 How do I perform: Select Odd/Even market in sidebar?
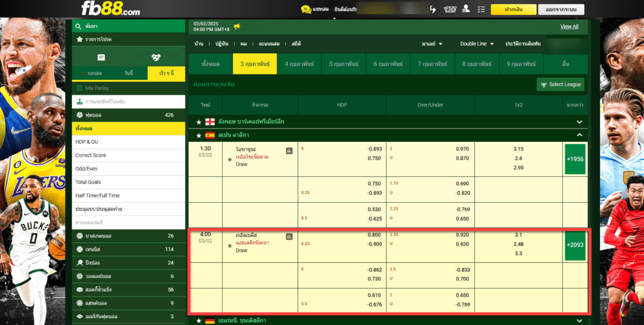coord(128,169)
